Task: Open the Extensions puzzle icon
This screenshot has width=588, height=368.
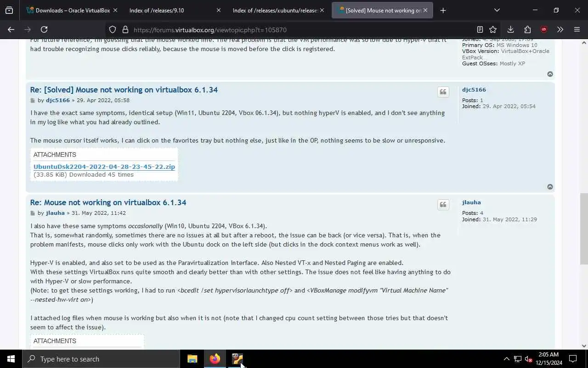Action: [527, 29]
